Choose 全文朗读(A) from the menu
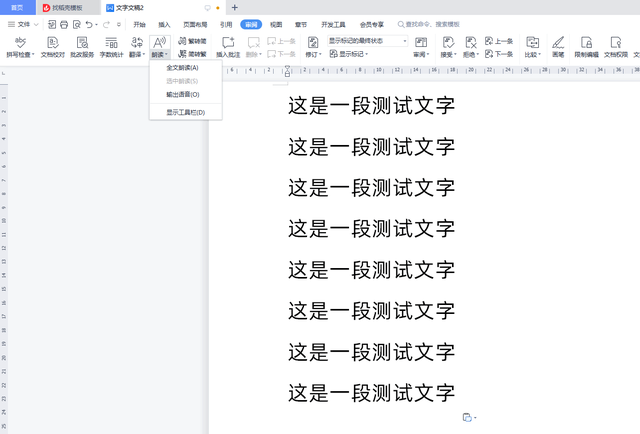 coord(186,68)
